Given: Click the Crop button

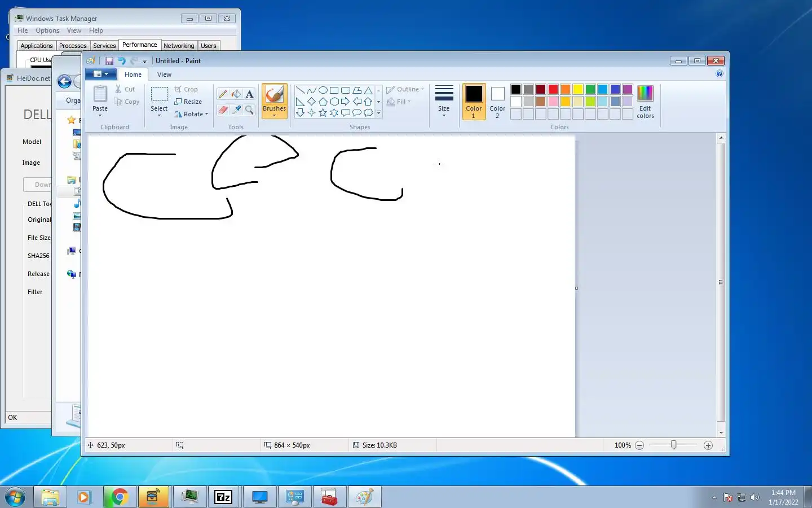Looking at the screenshot, I should pyautogui.click(x=186, y=89).
